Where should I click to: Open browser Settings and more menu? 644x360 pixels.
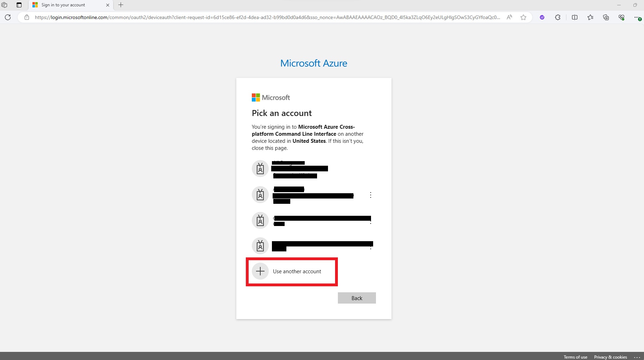pyautogui.click(x=637, y=17)
